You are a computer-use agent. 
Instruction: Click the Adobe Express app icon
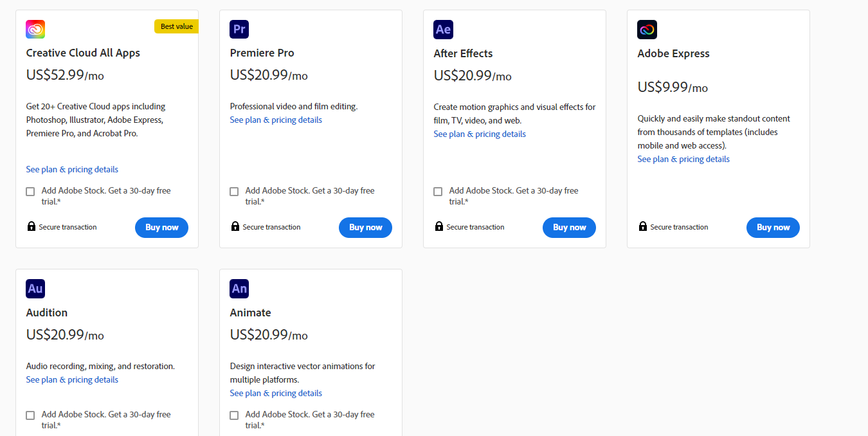(x=647, y=30)
